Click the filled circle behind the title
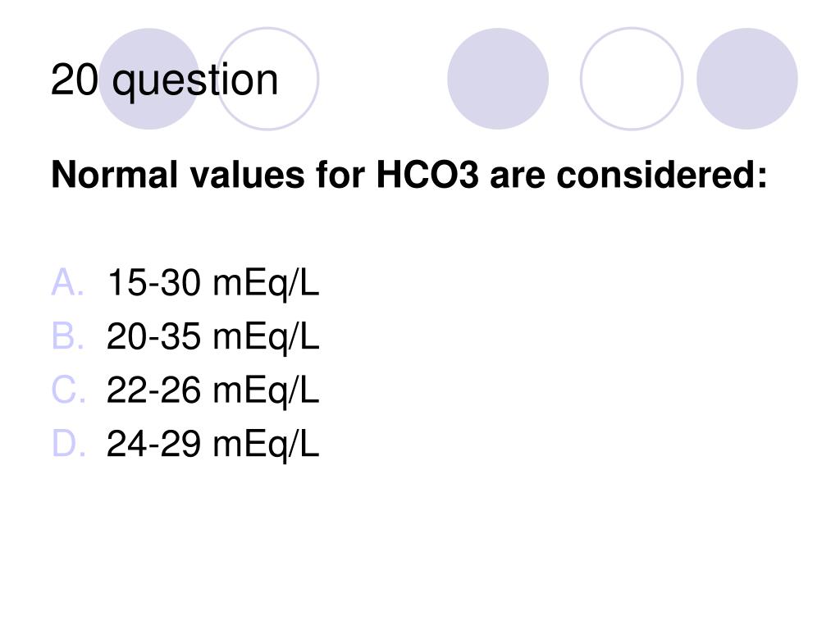Viewport: 840px width, 630px height. pyautogui.click(x=149, y=79)
